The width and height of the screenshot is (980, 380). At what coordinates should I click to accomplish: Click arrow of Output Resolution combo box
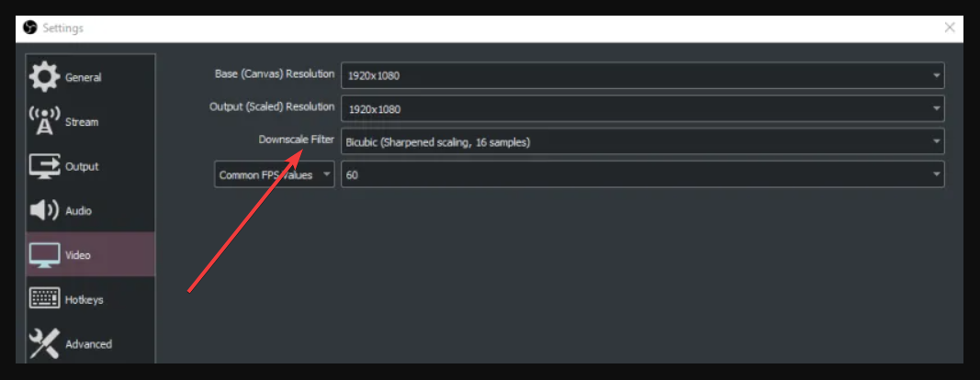pyautogui.click(x=936, y=109)
